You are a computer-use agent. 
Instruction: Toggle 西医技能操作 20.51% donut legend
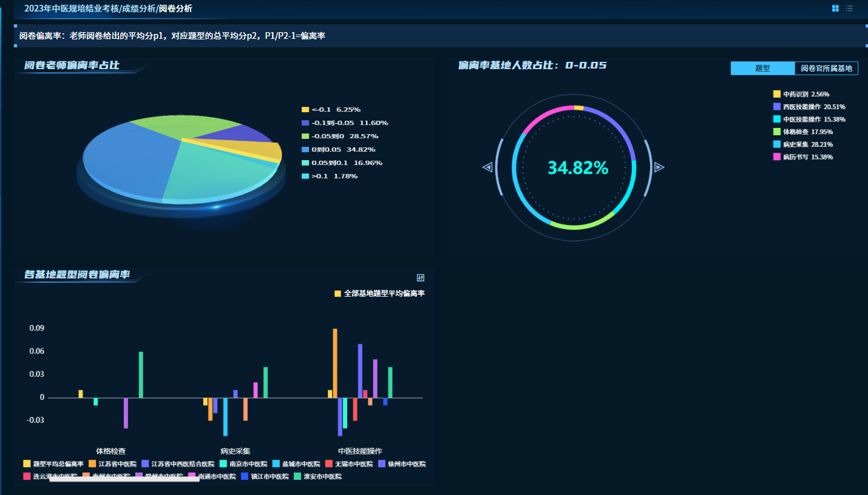click(809, 107)
